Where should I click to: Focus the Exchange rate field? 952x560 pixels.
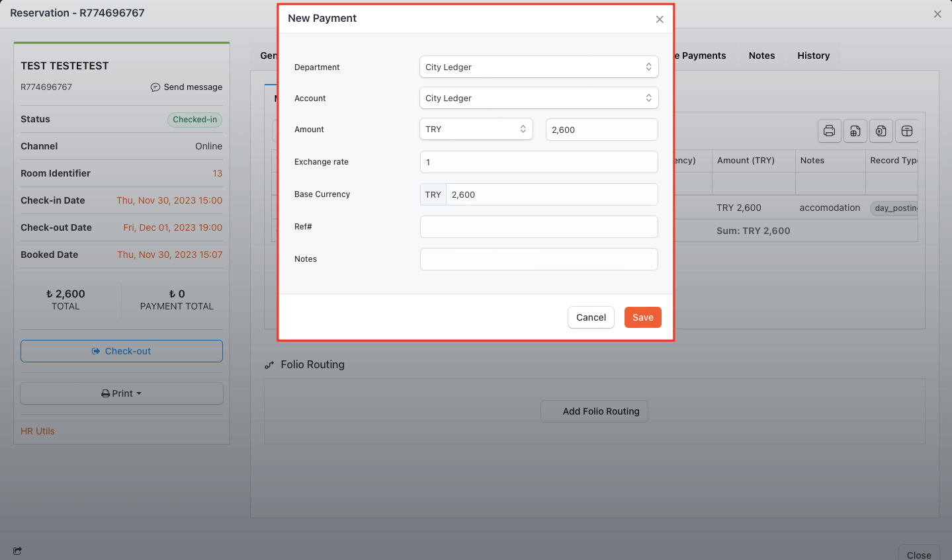pyautogui.click(x=539, y=162)
